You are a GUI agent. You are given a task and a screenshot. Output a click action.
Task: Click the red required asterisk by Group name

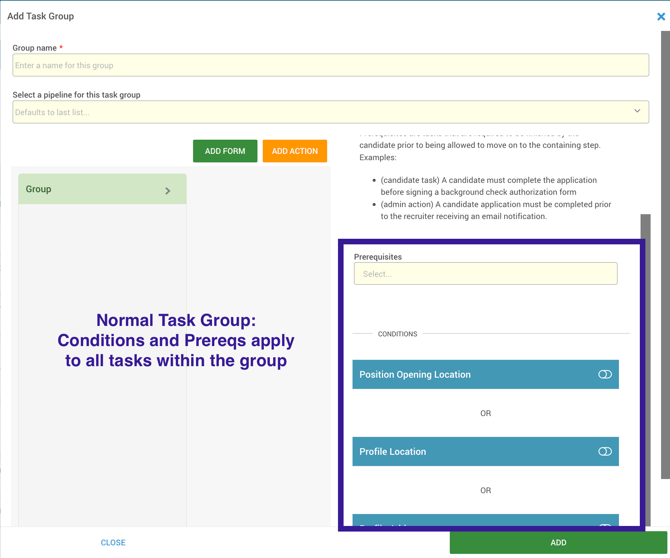61,48
